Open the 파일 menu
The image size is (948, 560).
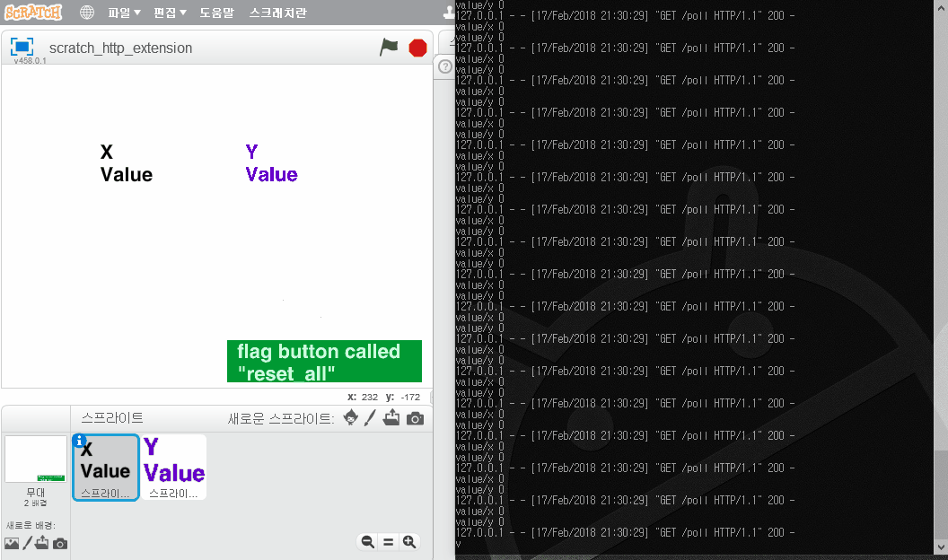[x=124, y=13]
